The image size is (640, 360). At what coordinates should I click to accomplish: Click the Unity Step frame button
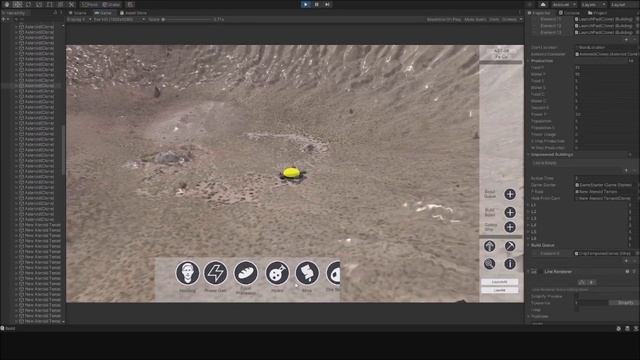[x=327, y=4]
